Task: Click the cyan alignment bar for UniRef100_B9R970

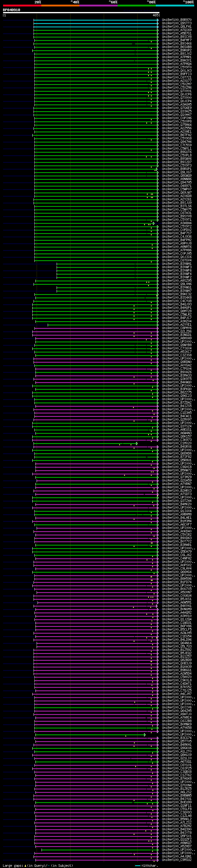Action: point(96,20)
